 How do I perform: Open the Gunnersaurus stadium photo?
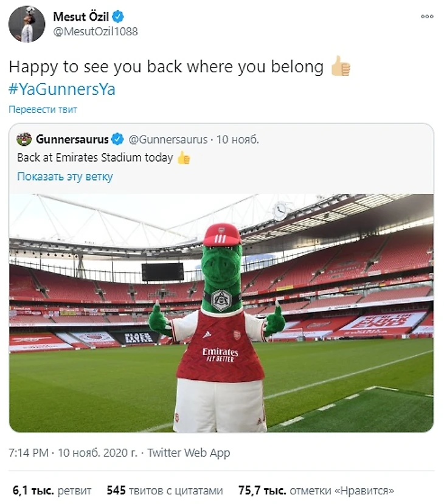point(221,312)
